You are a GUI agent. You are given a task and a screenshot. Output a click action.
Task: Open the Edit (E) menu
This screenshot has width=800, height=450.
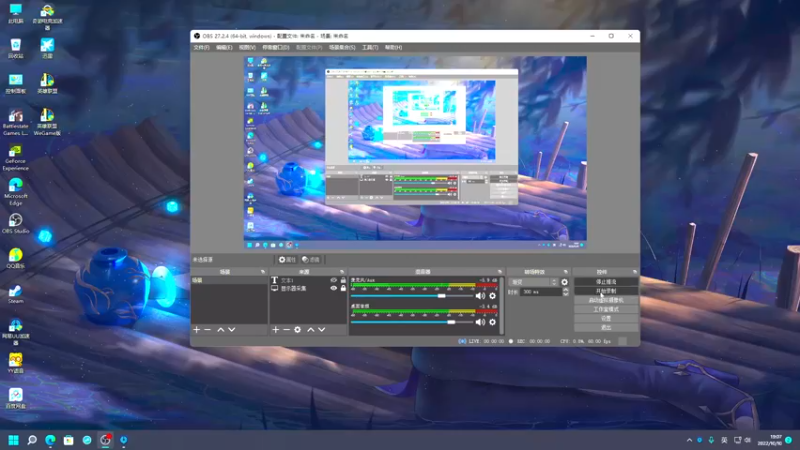[224, 47]
